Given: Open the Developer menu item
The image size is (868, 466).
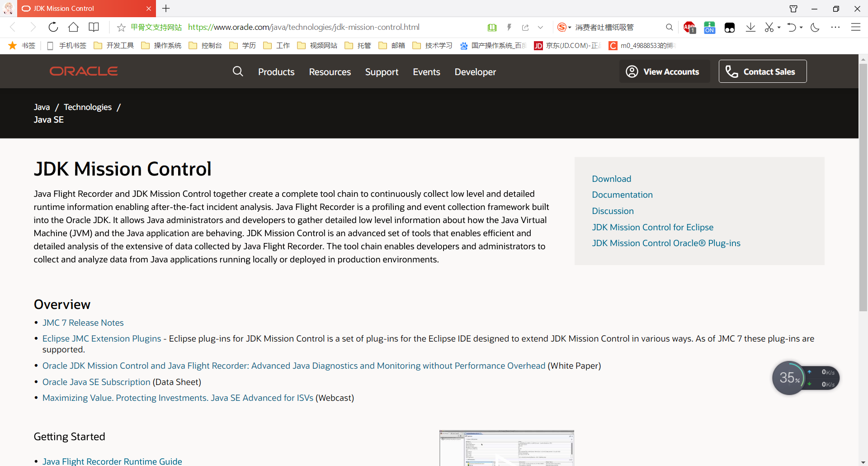Looking at the screenshot, I should click(x=475, y=71).
